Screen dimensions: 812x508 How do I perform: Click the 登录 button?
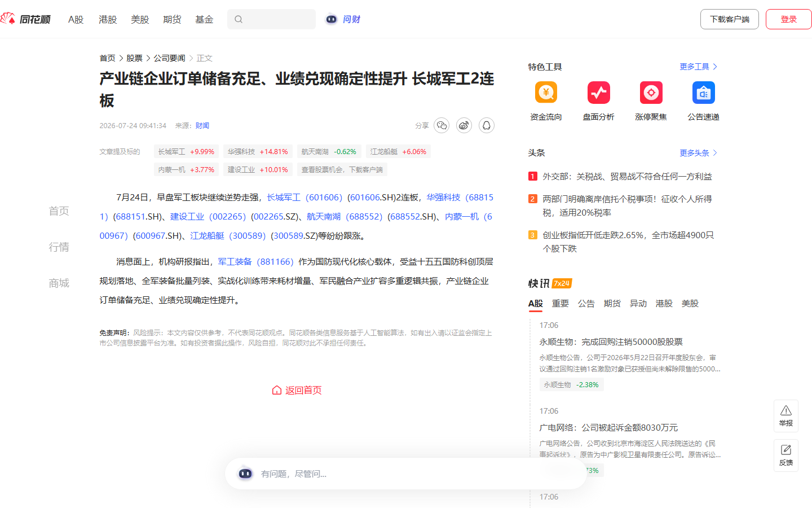(789, 19)
